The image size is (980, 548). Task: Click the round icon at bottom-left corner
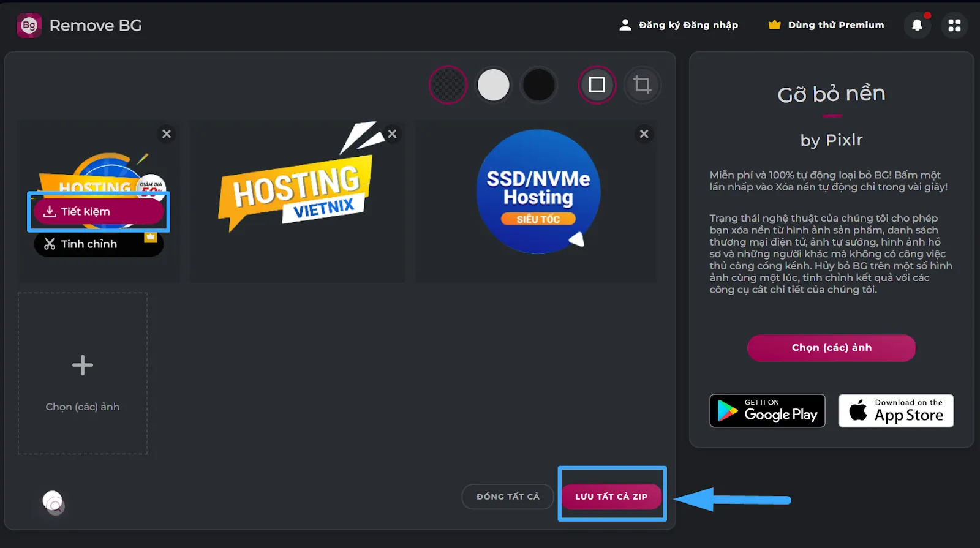tap(54, 503)
